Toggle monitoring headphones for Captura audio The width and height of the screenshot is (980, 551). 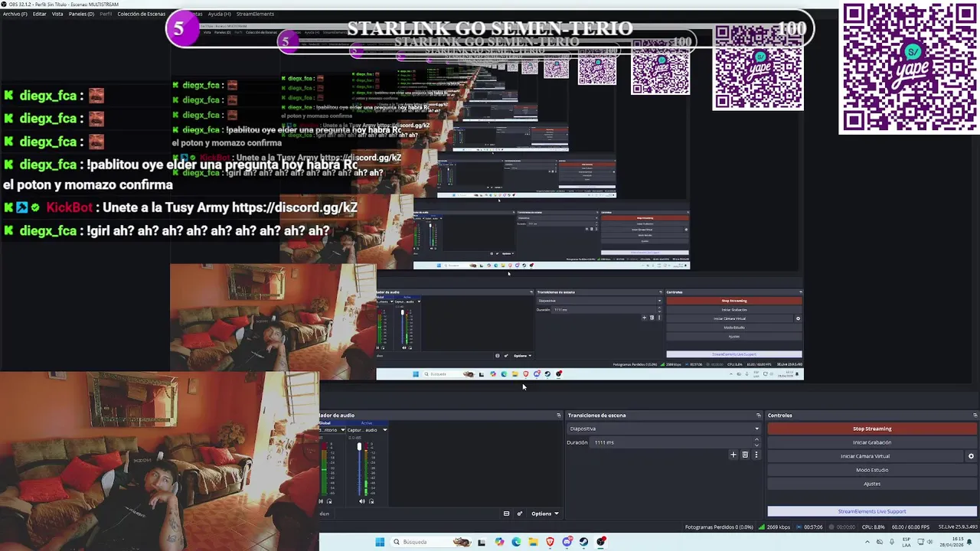coord(371,501)
